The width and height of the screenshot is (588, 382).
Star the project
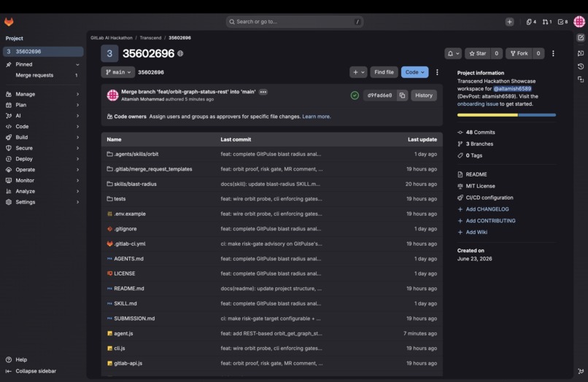click(478, 54)
